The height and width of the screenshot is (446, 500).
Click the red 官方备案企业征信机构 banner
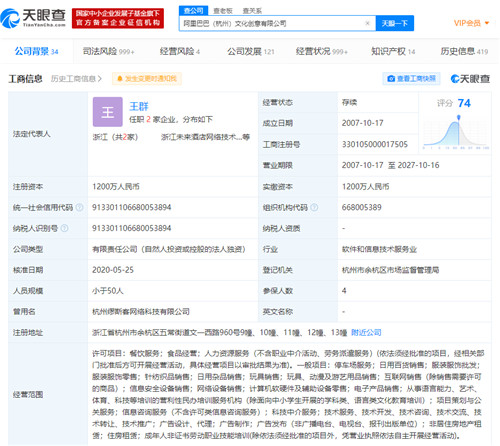118,18
